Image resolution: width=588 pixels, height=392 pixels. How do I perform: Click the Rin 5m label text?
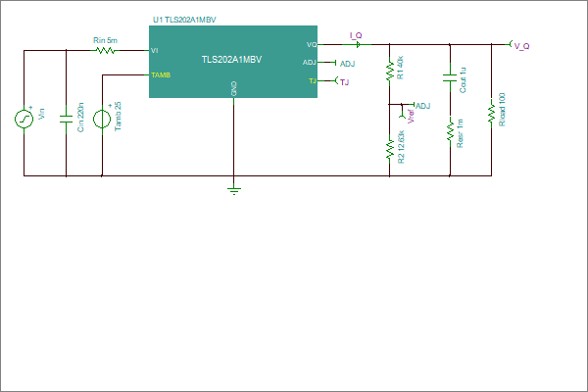[106, 40]
